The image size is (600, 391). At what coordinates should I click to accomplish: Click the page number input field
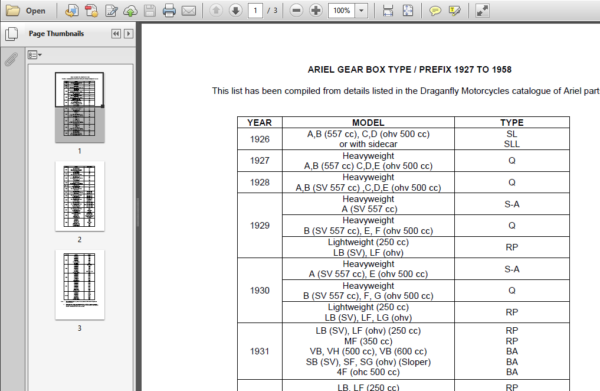pyautogui.click(x=255, y=11)
